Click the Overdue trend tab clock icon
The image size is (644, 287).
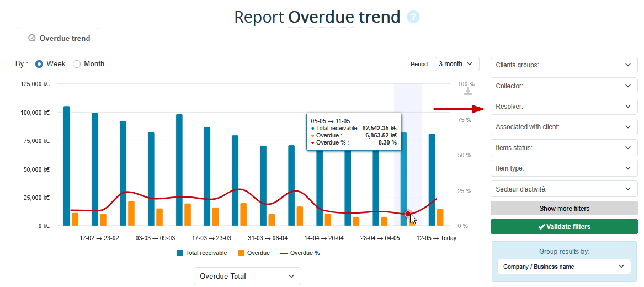(32, 39)
